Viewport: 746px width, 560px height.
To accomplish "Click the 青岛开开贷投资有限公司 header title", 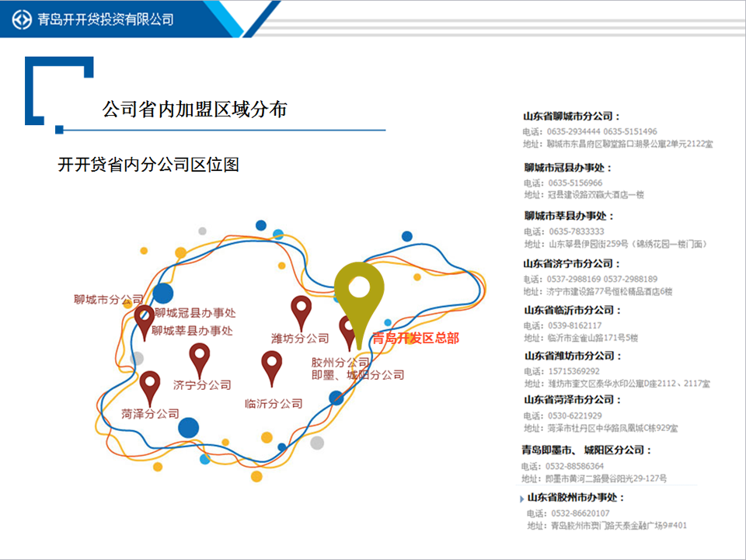I will (x=106, y=19).
